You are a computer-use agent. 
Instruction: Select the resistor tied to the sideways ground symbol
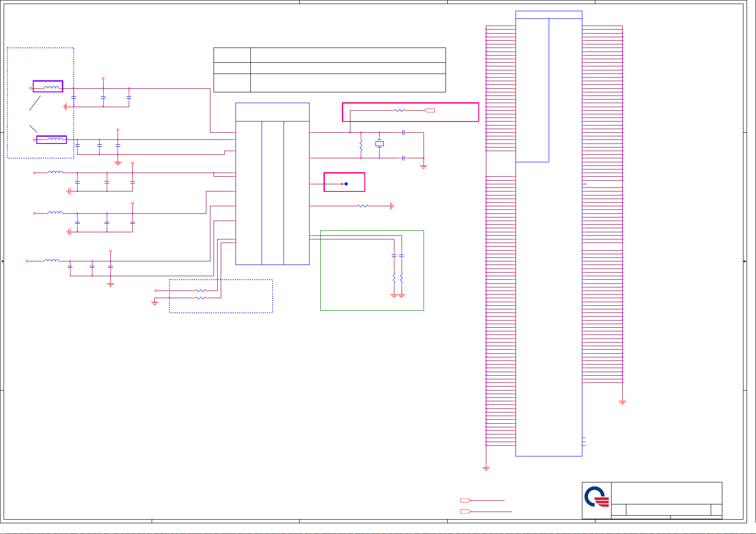(363, 206)
